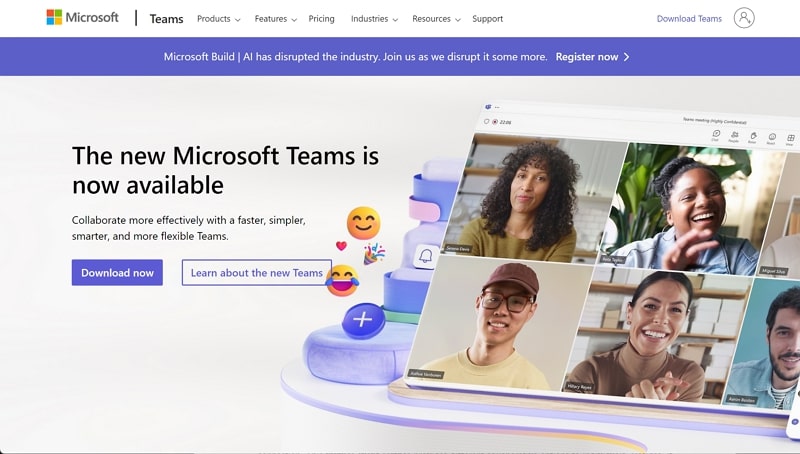Click the party popper emoji
Image resolution: width=800 pixels, height=454 pixels.
374,254
